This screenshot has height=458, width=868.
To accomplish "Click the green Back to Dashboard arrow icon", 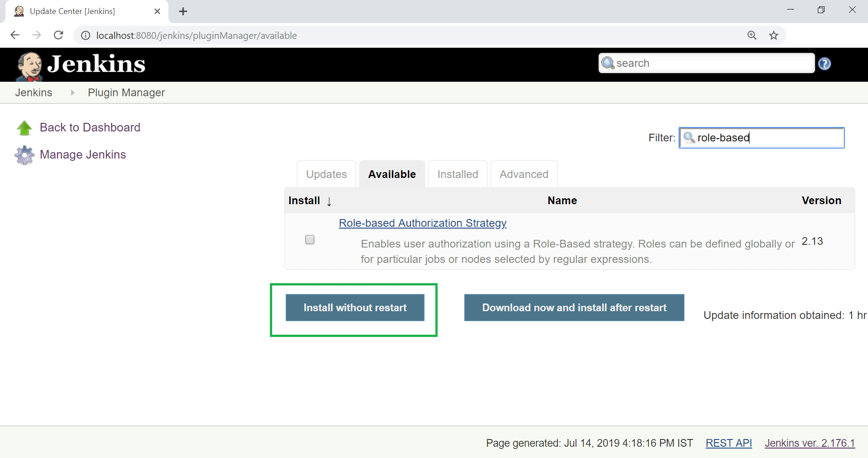I will click(24, 128).
